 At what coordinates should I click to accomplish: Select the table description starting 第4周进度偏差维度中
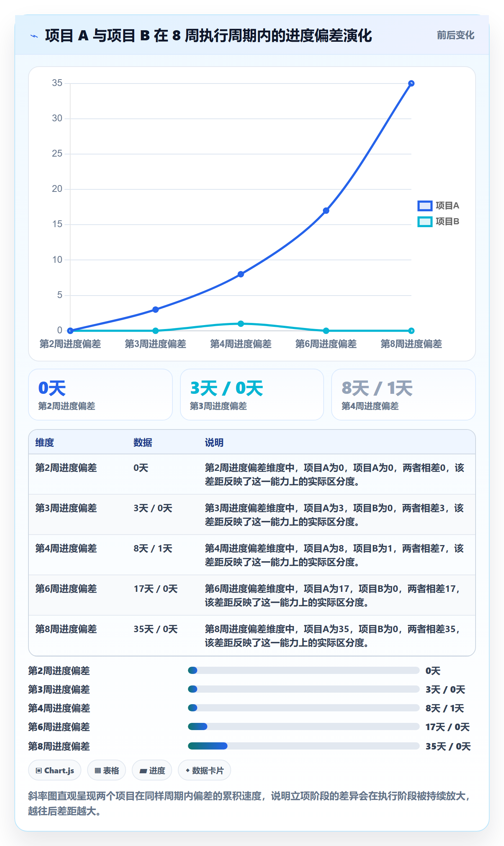coord(334,555)
